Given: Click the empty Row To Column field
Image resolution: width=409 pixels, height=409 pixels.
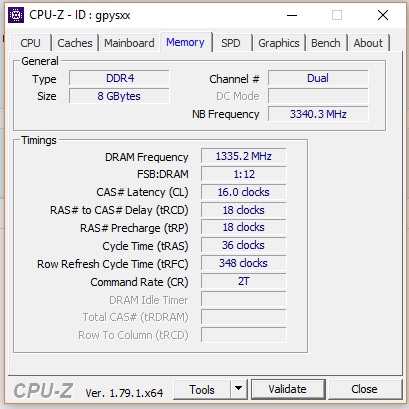Looking at the screenshot, I should coord(244,335).
